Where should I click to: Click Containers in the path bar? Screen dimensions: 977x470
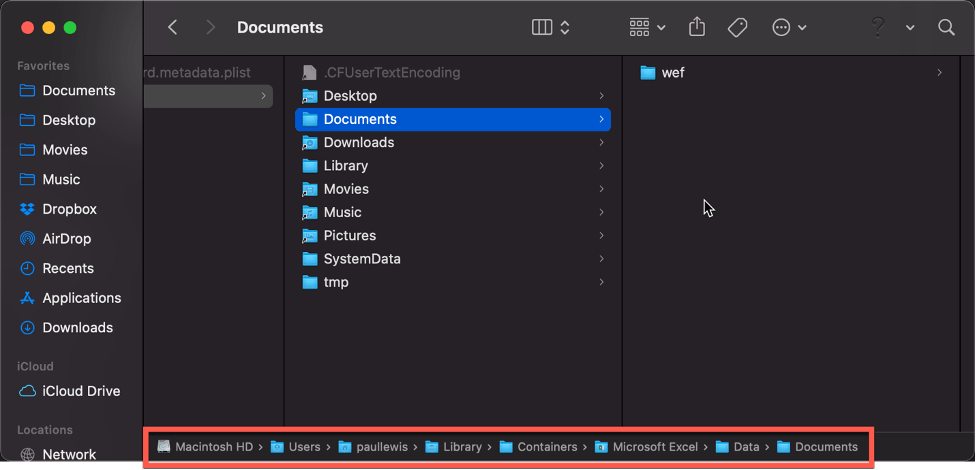(546, 447)
